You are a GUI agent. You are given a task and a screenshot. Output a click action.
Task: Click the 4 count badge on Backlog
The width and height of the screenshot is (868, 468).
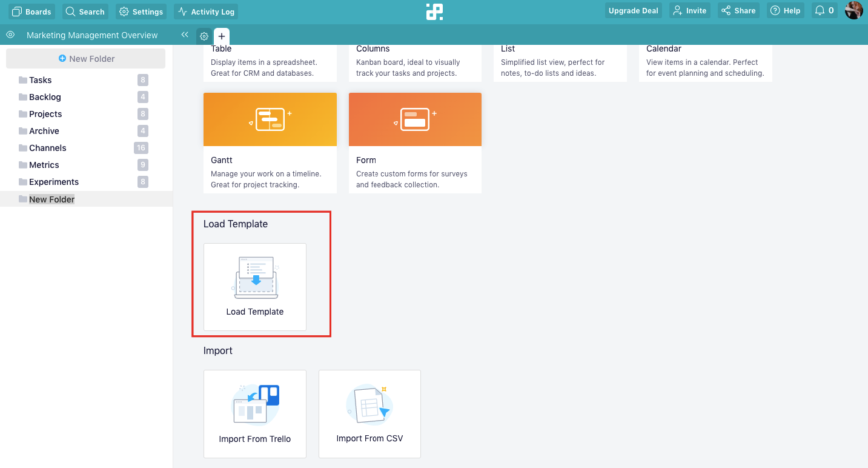click(x=143, y=97)
